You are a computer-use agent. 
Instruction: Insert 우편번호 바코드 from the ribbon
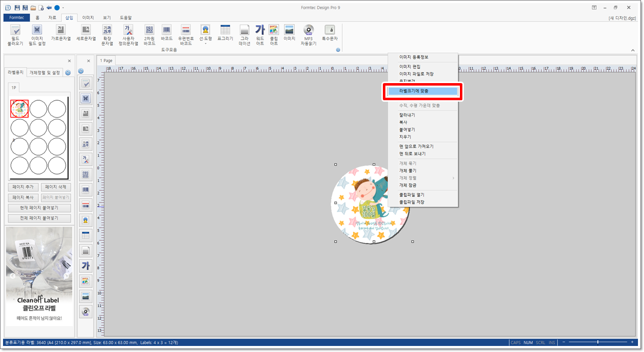[x=186, y=35]
